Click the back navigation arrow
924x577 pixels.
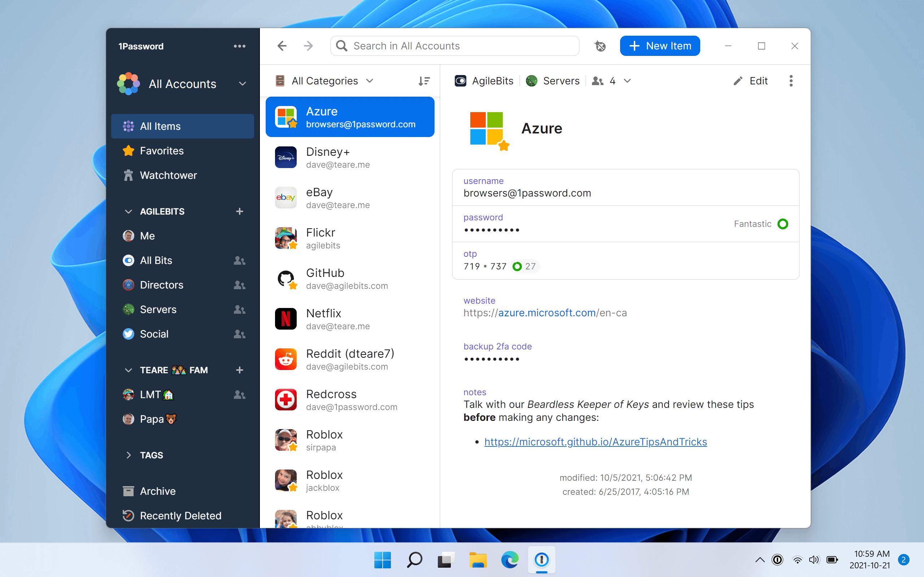click(x=282, y=46)
